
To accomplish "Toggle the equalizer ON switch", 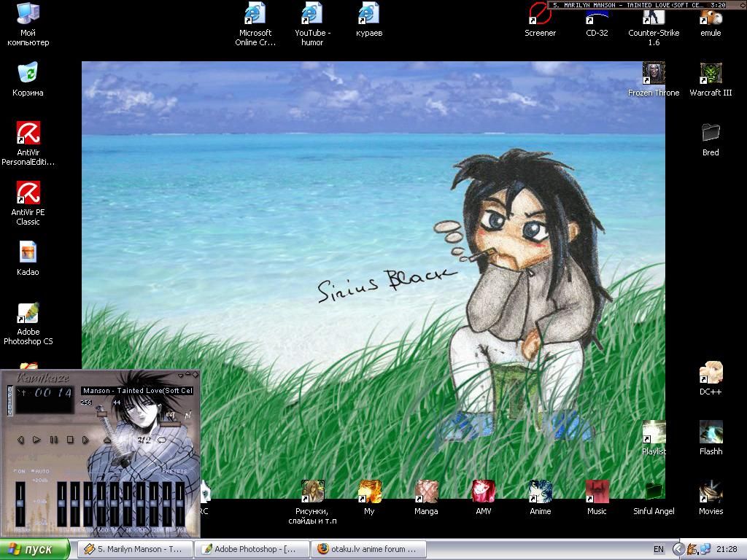I will point(20,471).
